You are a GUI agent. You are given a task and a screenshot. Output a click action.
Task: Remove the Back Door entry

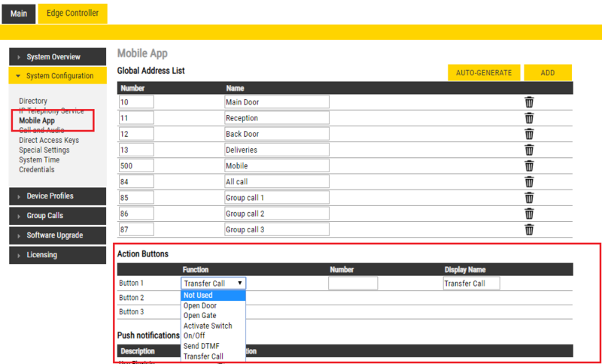tap(529, 134)
